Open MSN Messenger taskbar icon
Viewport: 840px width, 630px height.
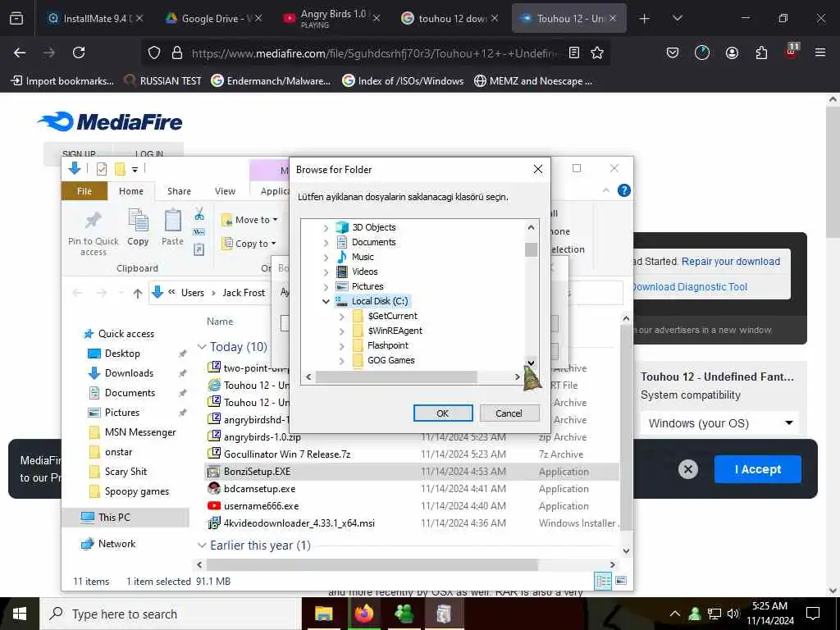pyautogui.click(x=404, y=614)
